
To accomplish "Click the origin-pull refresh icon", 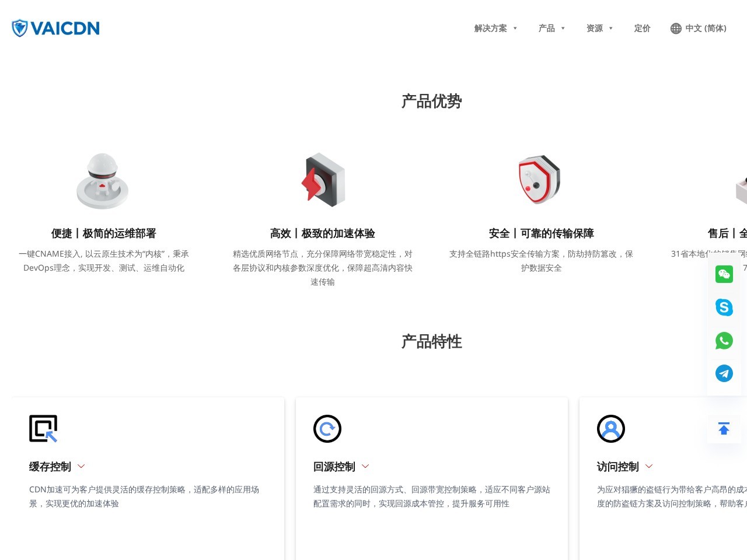I will (x=327, y=429).
